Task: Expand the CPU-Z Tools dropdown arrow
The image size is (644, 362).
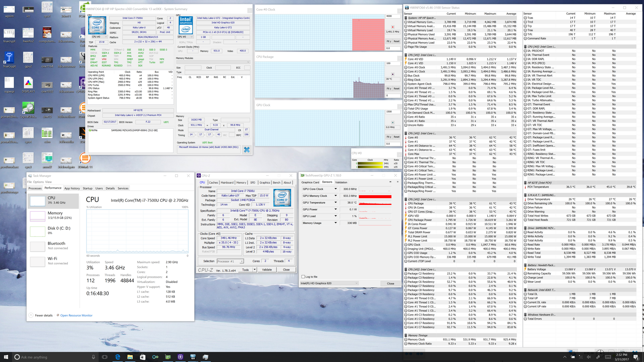Action: click(x=255, y=269)
